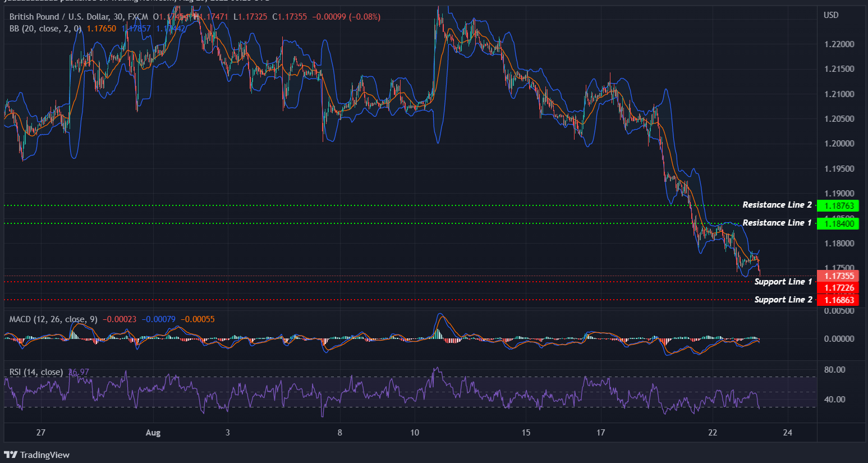Select the MACD (12, 26, close, 9) legend
The height and width of the screenshot is (463, 868).
point(52,319)
